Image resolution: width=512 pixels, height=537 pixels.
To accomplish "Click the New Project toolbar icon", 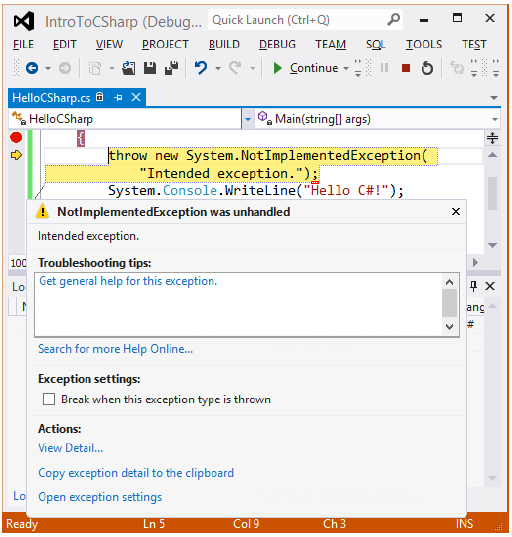I will (x=95, y=68).
